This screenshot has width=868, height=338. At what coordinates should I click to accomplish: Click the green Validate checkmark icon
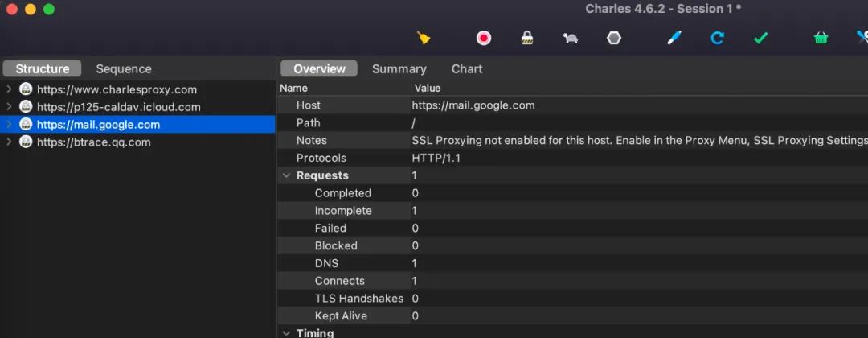point(760,39)
